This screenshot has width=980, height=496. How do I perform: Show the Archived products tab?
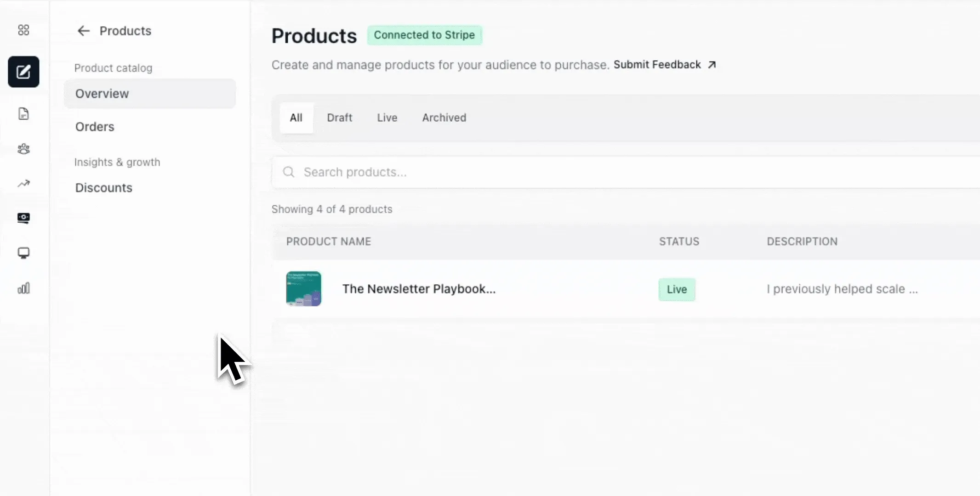point(444,118)
